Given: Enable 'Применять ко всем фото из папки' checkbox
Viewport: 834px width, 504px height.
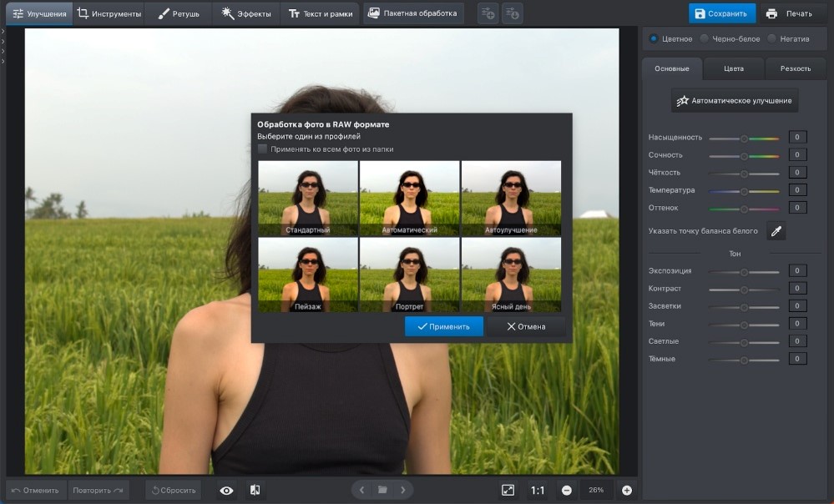Looking at the screenshot, I should (263, 149).
